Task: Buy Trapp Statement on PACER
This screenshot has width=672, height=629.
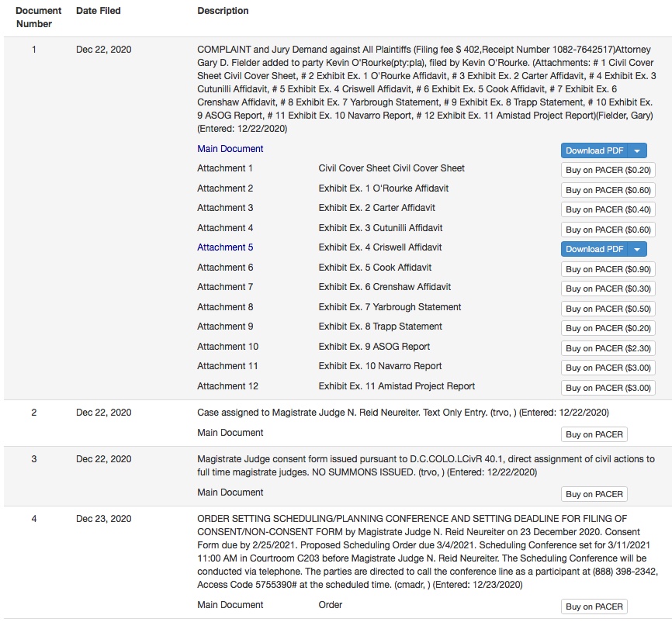Action: click(x=608, y=328)
